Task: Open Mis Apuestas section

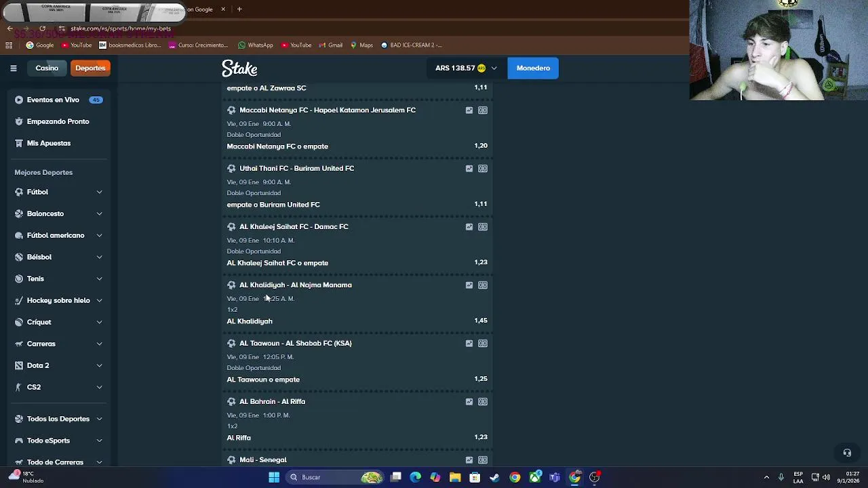Action: pyautogui.click(x=58, y=143)
